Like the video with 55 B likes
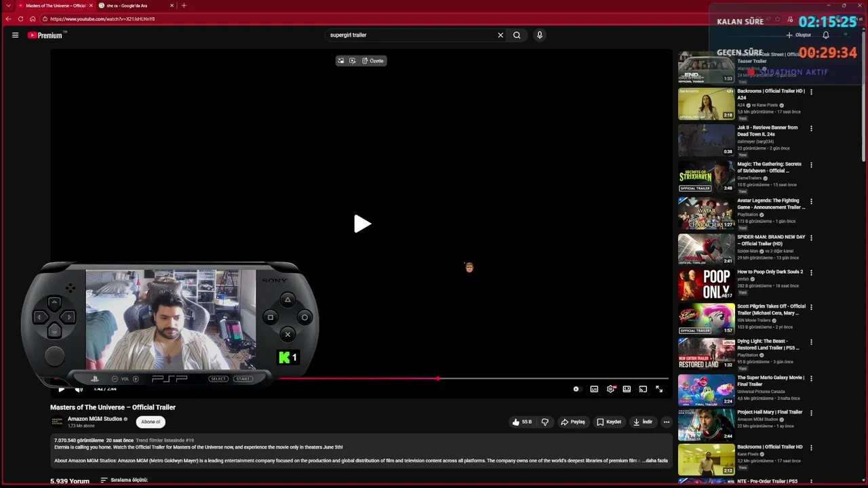 522,422
